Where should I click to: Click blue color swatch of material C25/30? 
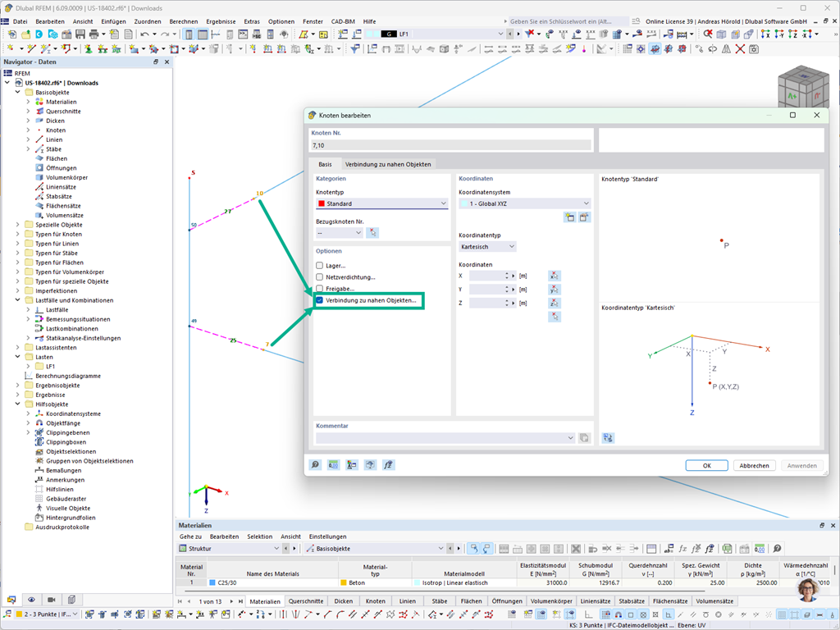tap(212, 582)
